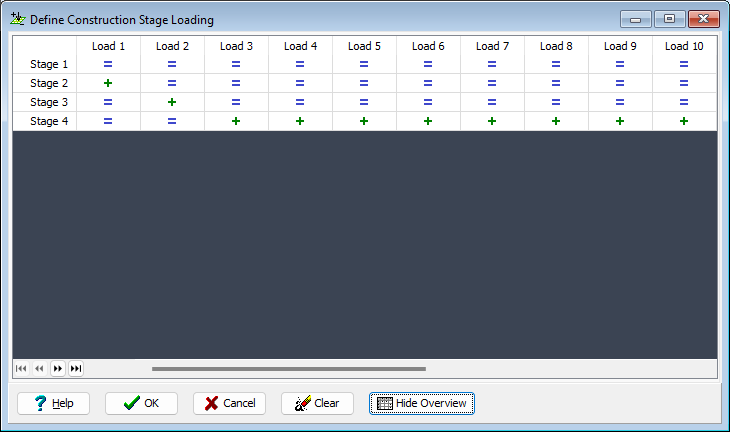The image size is (730, 432).
Task: Toggle the equals sign at Stage 1, Load 5
Action: 364,64
